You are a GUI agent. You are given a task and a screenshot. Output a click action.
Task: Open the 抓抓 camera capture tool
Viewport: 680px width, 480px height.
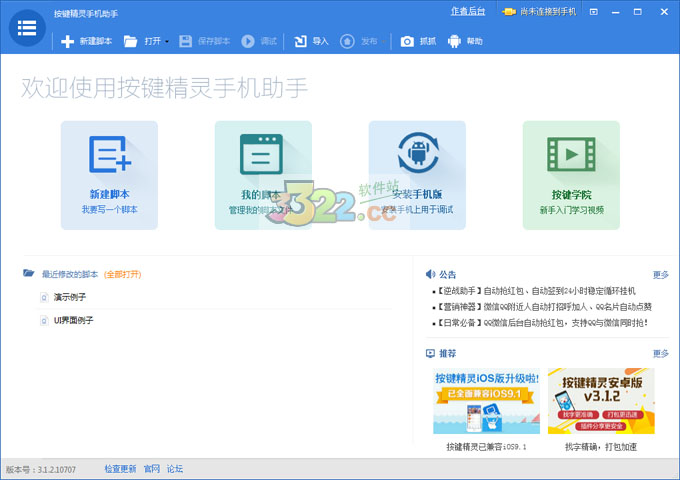418,41
